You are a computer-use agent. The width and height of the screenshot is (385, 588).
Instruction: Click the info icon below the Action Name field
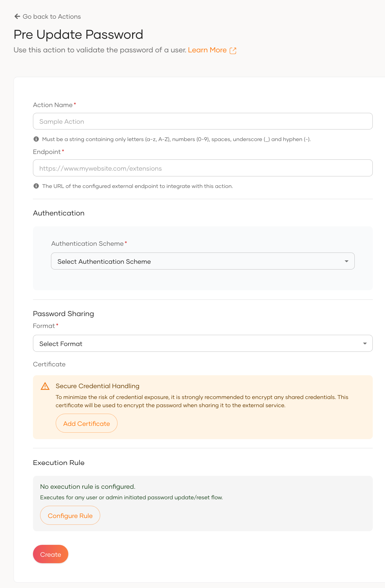pos(36,139)
